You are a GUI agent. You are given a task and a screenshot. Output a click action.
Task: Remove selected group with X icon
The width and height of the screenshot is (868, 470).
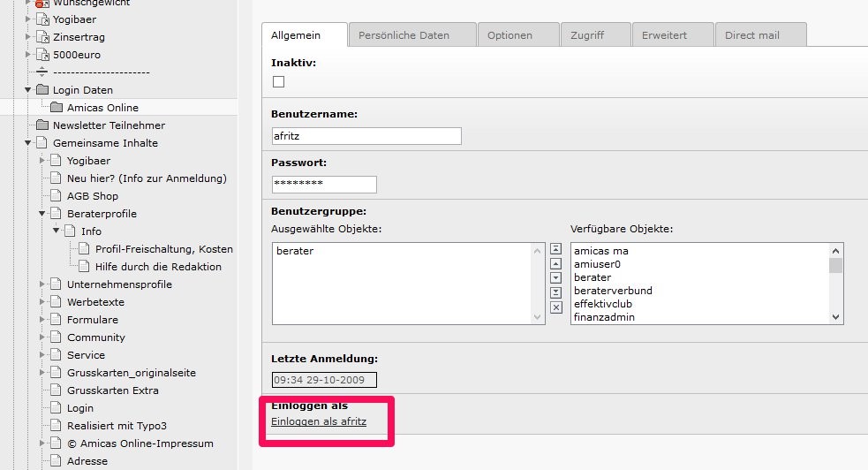(555, 307)
